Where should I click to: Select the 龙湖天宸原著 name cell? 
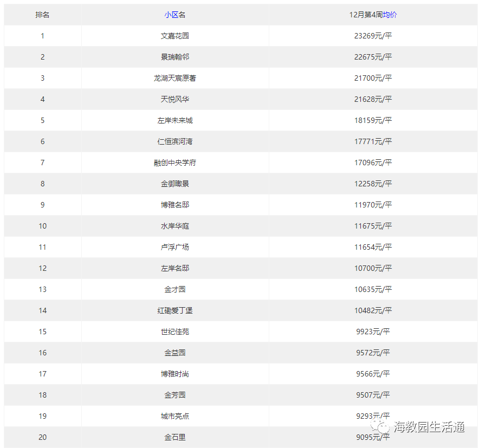pos(175,78)
